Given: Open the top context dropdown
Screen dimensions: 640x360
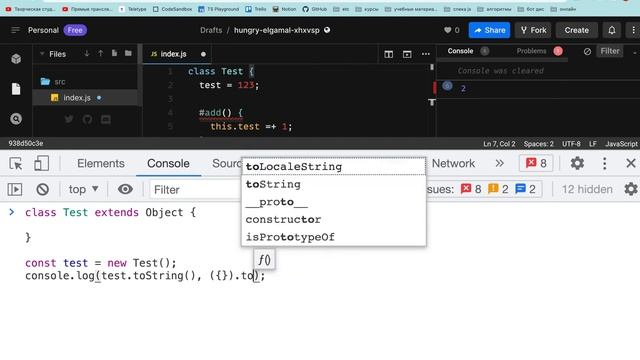Looking at the screenshot, I should pos(83,189).
